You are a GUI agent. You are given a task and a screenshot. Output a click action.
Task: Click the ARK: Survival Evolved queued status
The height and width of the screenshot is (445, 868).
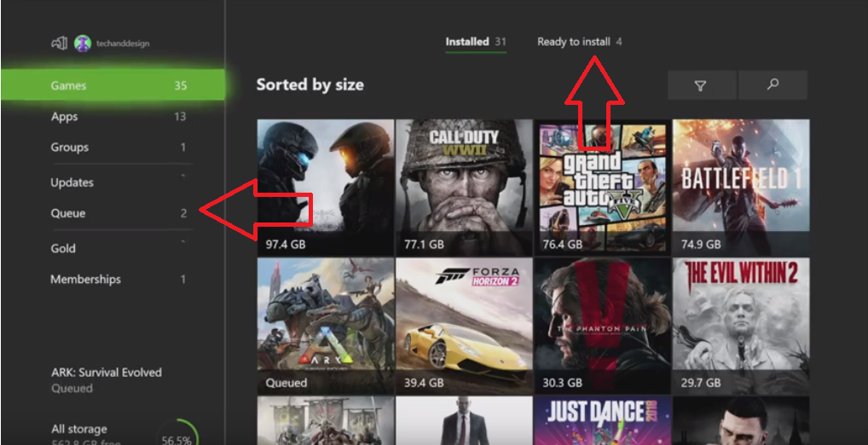click(107, 379)
